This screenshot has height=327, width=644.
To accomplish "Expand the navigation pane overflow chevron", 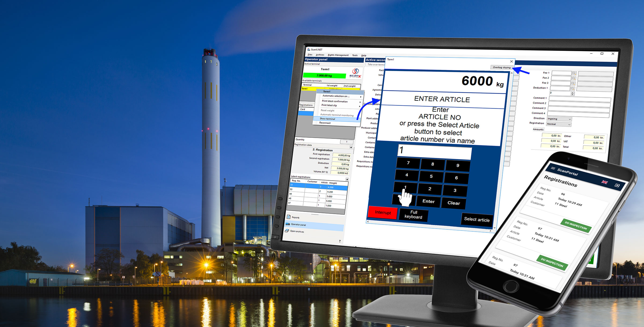I will coord(340,241).
